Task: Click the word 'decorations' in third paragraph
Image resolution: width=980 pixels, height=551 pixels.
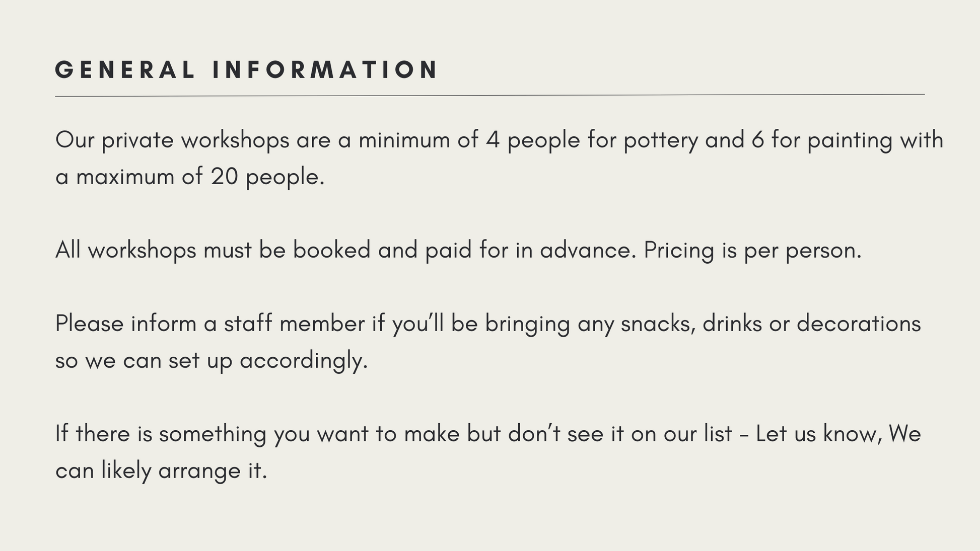Action: (x=859, y=324)
